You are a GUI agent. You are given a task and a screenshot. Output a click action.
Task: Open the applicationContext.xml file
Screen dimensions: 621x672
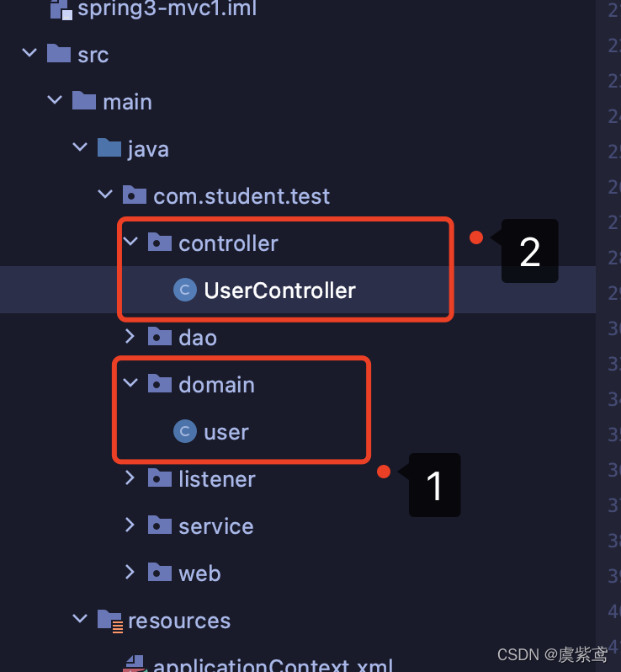[273, 665]
